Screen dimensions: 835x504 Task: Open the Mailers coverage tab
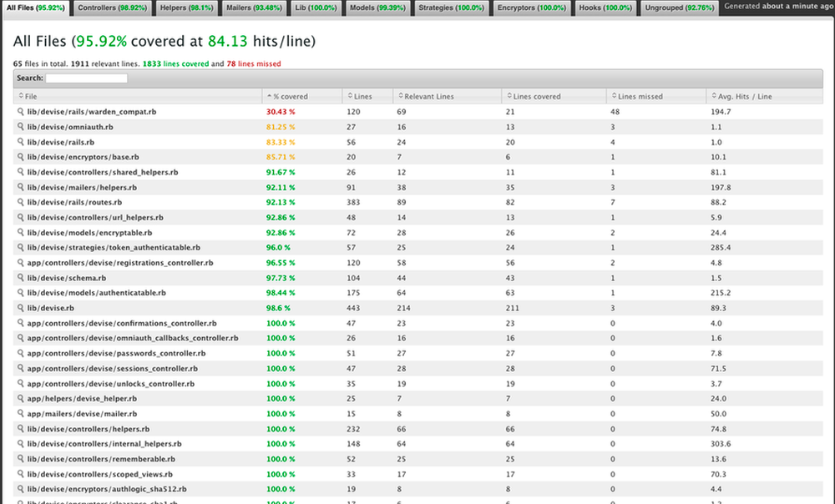tap(254, 8)
